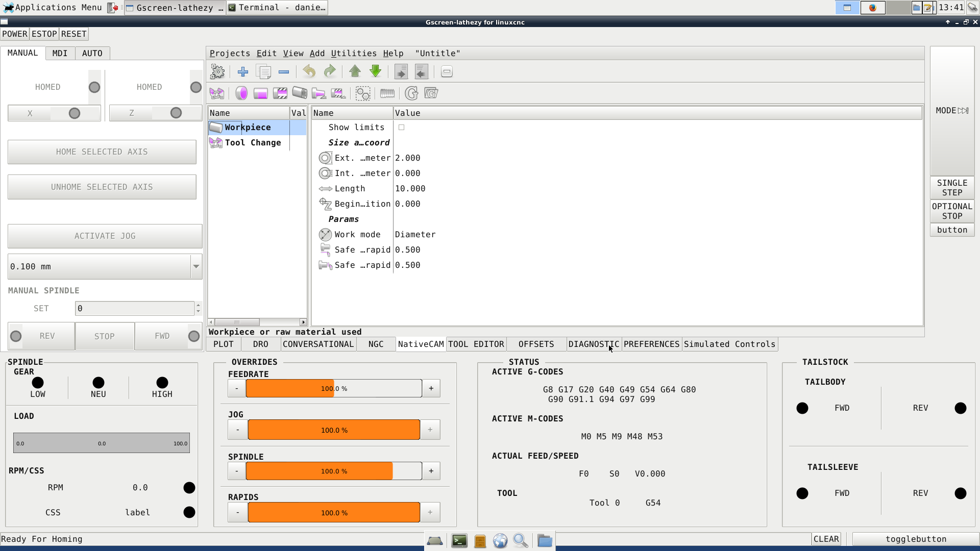Click the G-code letter G icon
The width and height of the screenshot is (980, 551).
(411, 93)
